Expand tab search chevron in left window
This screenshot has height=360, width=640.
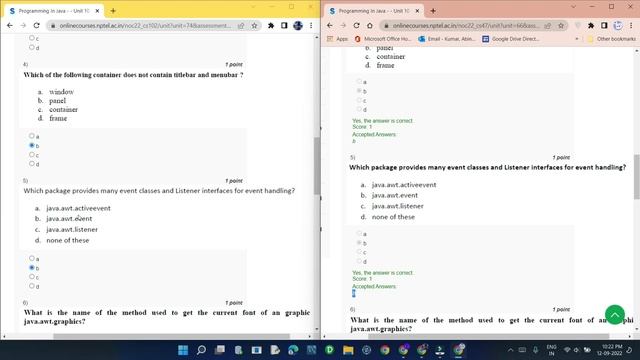[253, 7]
